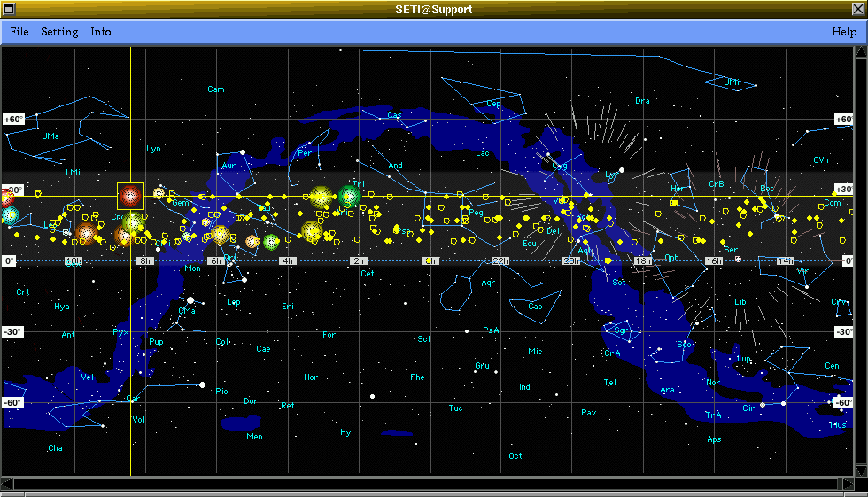Select the yellow-orange burst near Ori
This screenshot has height=497, width=868.
point(221,235)
